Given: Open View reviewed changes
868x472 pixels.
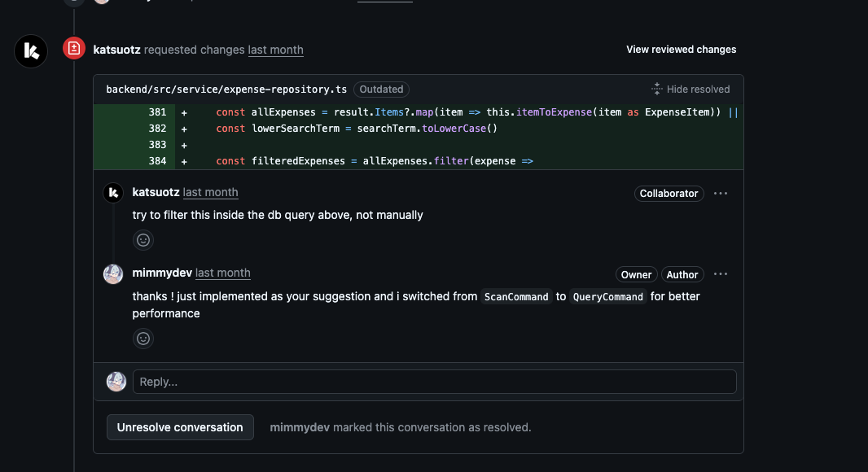Looking at the screenshot, I should pyautogui.click(x=681, y=50).
